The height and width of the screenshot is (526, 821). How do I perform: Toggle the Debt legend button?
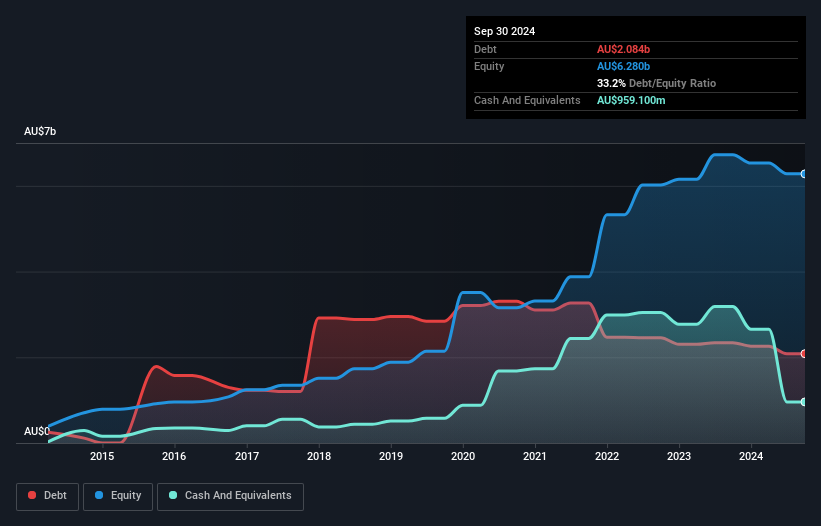(48, 496)
